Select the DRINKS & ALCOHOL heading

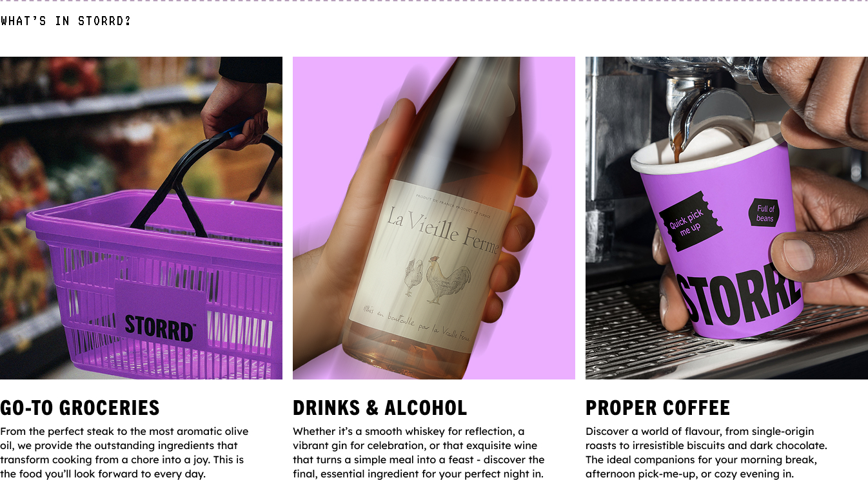point(380,408)
